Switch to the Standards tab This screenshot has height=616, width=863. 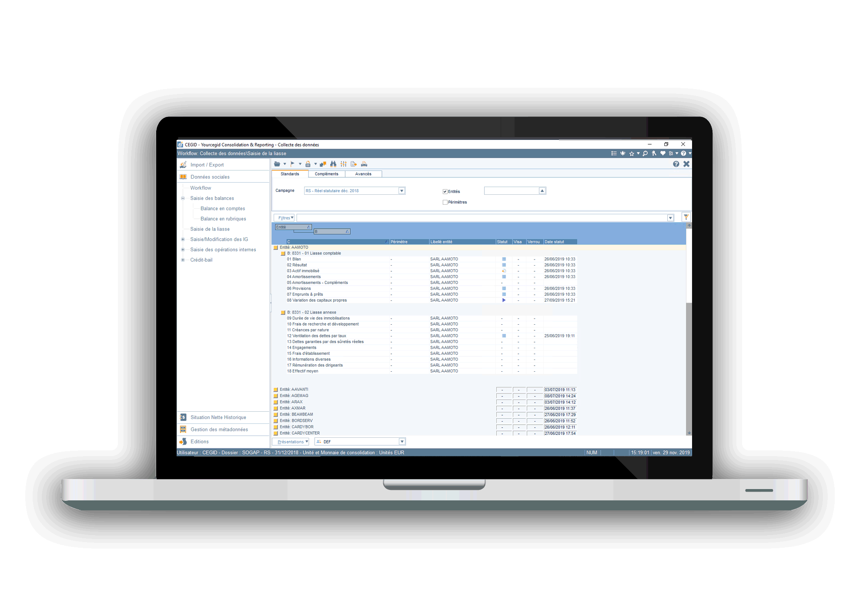click(290, 174)
